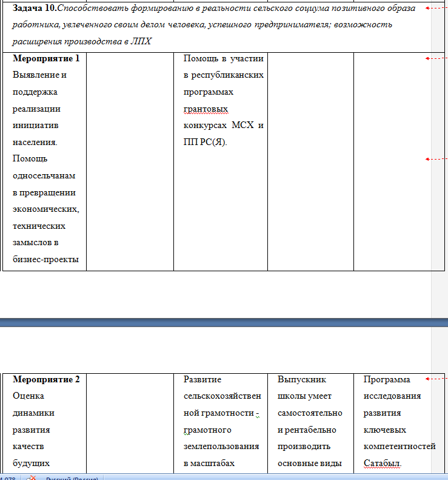Click the word "программах"
Image resolution: width=448 pixels, height=480 pixels.
(x=209, y=92)
